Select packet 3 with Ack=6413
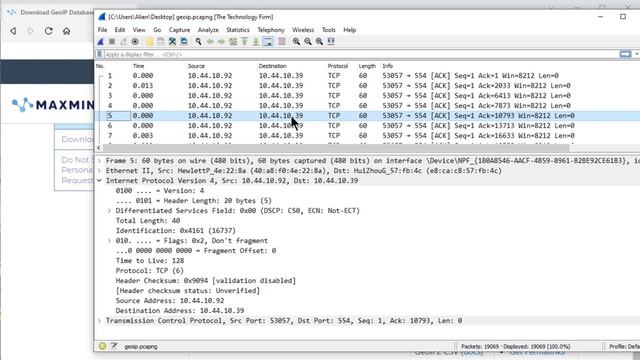Viewport: 640px width, 360px height. point(367,96)
